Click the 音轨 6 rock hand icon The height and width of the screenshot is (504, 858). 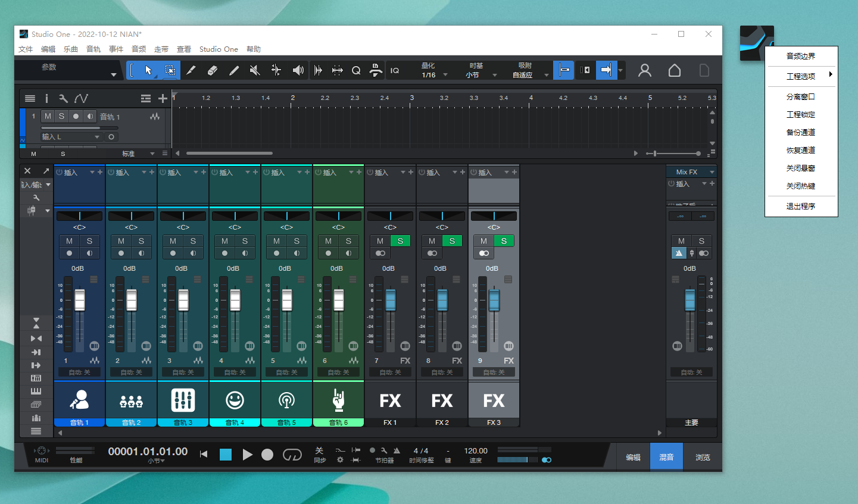pos(338,400)
